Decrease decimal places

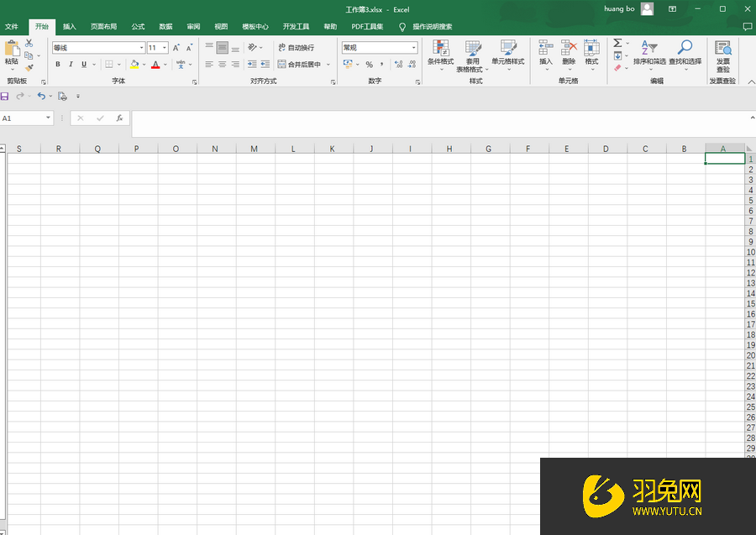tap(412, 64)
